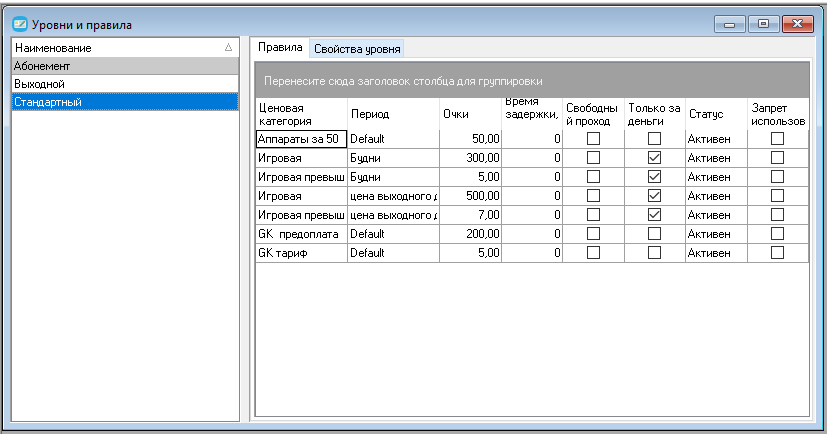This screenshot has height=434, width=827.
Task: Uncheck Только за деньги in the 300,00 row
Action: [655, 158]
